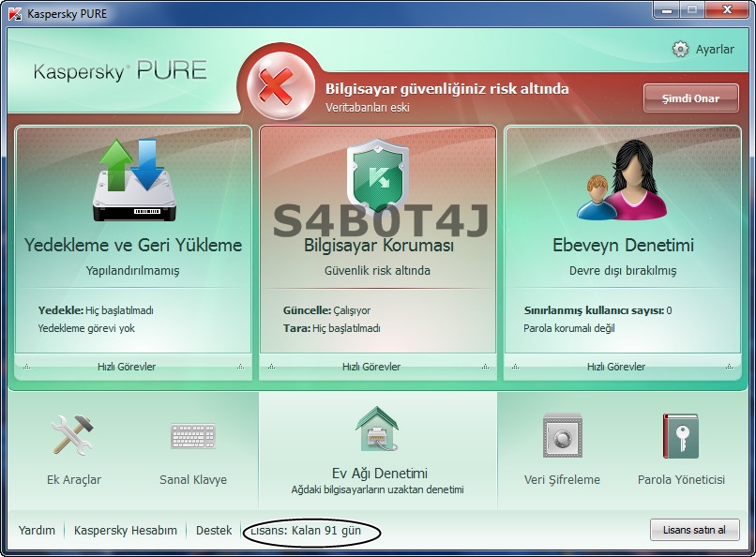Viewport: 756px width, 557px height.
Task: Click 'Bilgisayar güvenliğiniz risk altında' heading
Action: pos(447,89)
